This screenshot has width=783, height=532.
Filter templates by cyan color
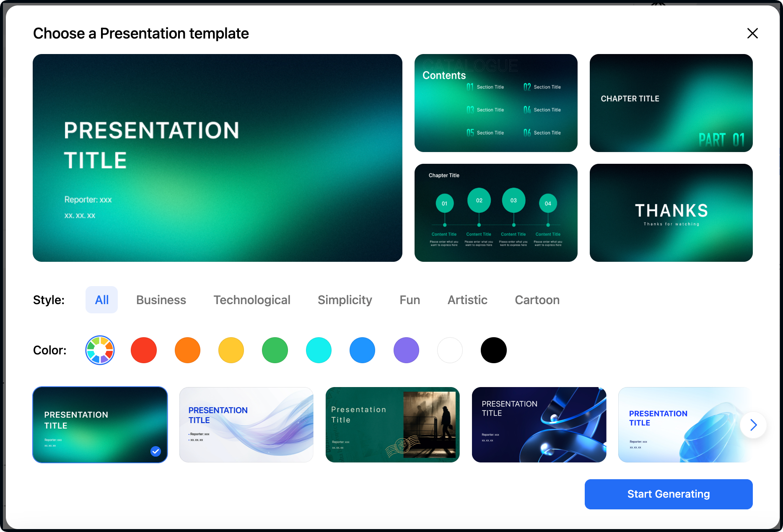(x=319, y=350)
